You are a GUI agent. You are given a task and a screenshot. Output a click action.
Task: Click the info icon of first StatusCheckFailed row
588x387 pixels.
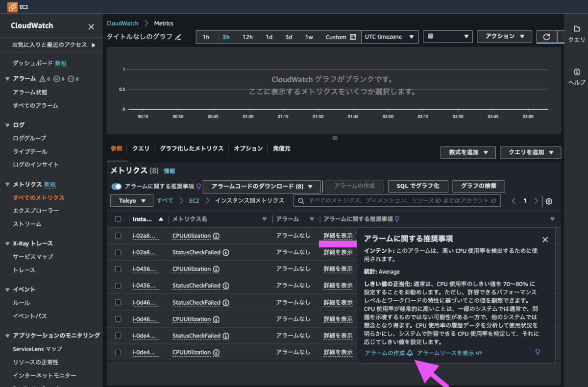[x=226, y=252]
